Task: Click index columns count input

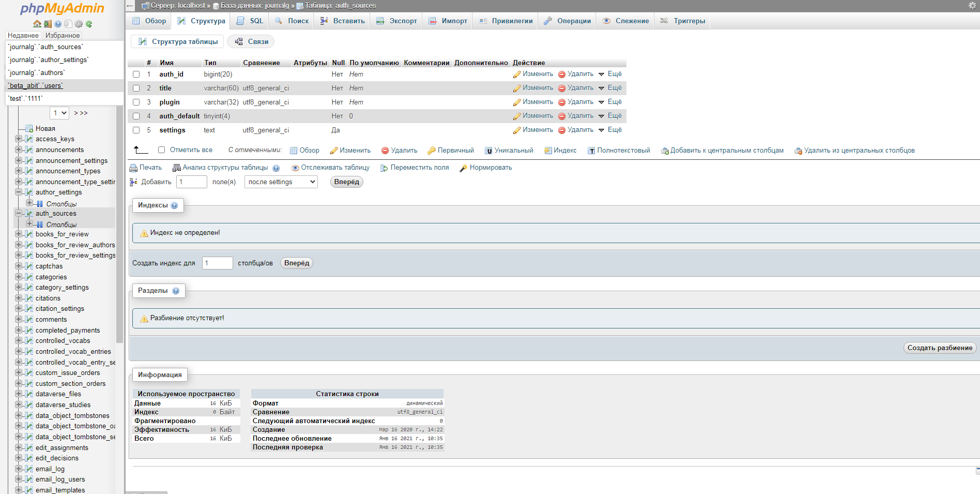Action: tap(218, 263)
